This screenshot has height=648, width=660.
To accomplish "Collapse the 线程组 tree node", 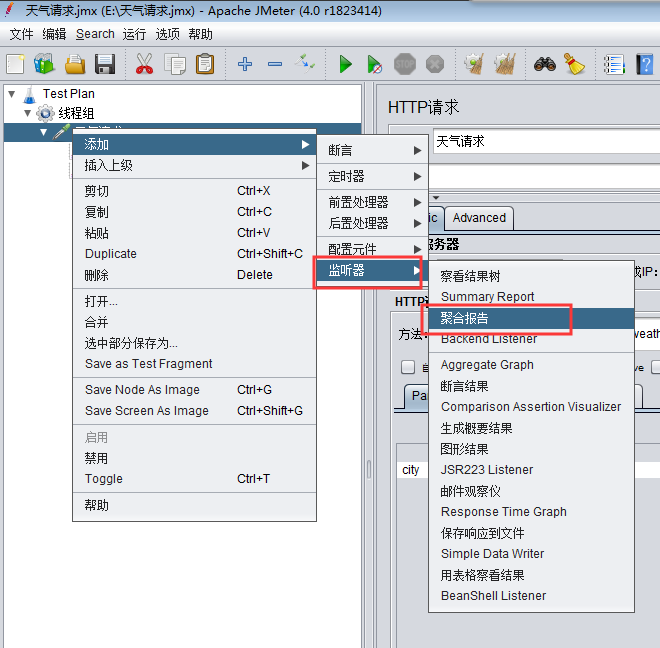I will (27, 113).
